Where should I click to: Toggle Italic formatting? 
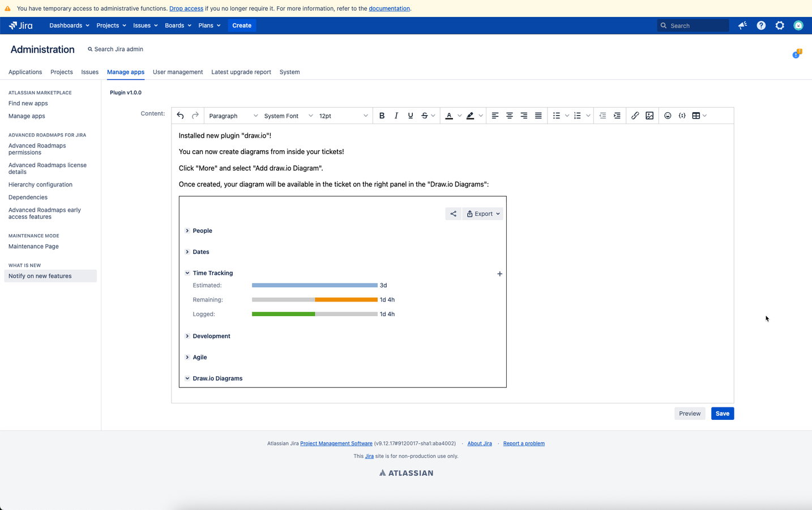click(x=396, y=116)
